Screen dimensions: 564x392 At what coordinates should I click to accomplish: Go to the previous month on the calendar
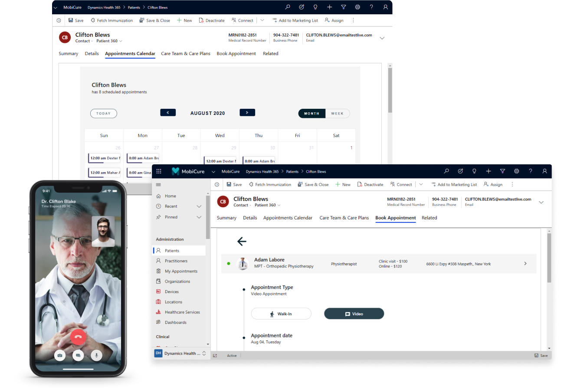click(x=168, y=113)
